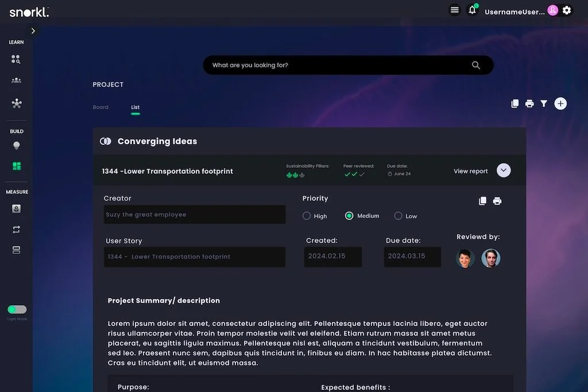The height and width of the screenshot is (392, 588).
Task: Click the second reviewer avatar with beard
Action: click(x=491, y=258)
